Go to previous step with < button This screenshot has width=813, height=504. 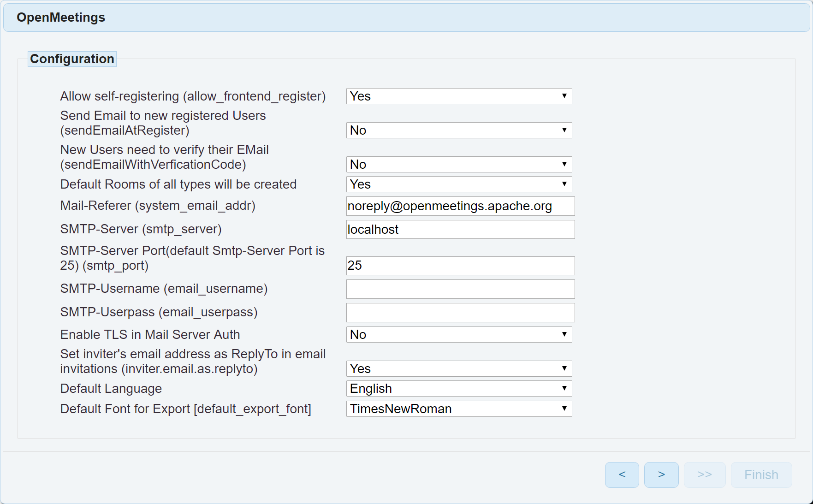tap(622, 474)
